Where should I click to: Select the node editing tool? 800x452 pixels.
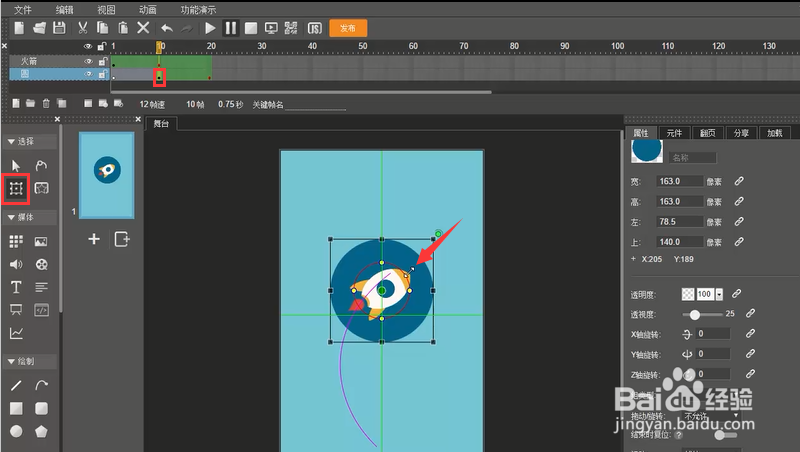tap(41, 165)
